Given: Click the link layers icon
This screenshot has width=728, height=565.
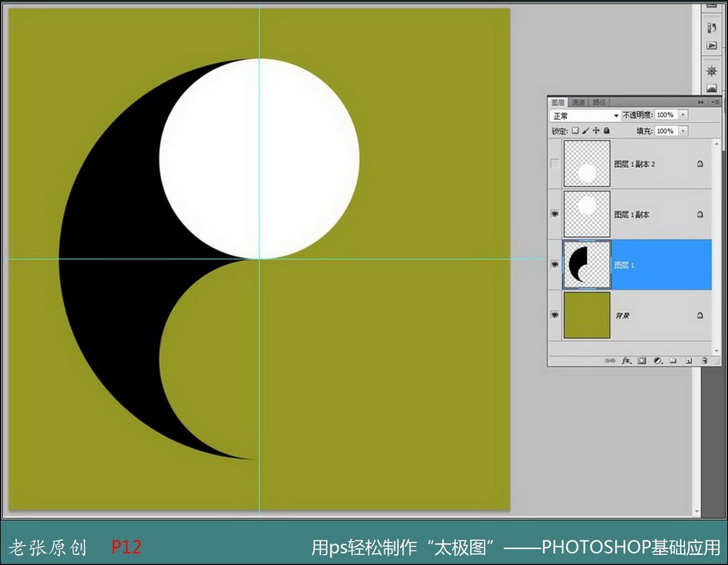Looking at the screenshot, I should [x=609, y=360].
